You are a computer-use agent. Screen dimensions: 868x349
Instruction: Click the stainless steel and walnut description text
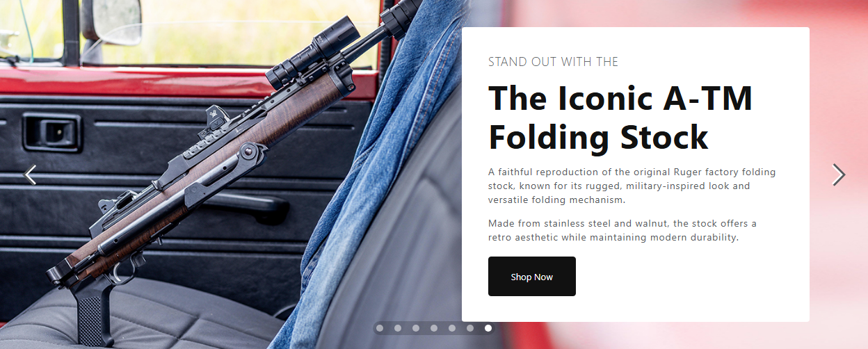pyautogui.click(x=622, y=230)
